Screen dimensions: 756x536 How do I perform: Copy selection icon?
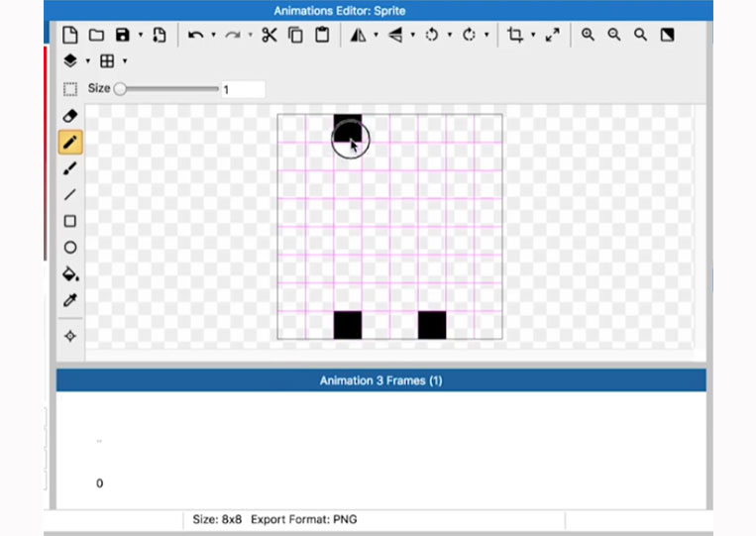(295, 35)
